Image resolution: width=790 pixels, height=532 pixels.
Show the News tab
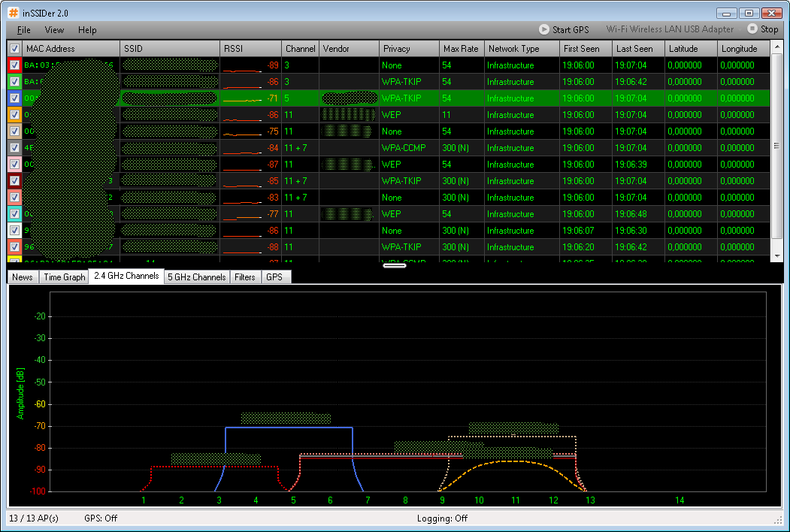click(23, 277)
